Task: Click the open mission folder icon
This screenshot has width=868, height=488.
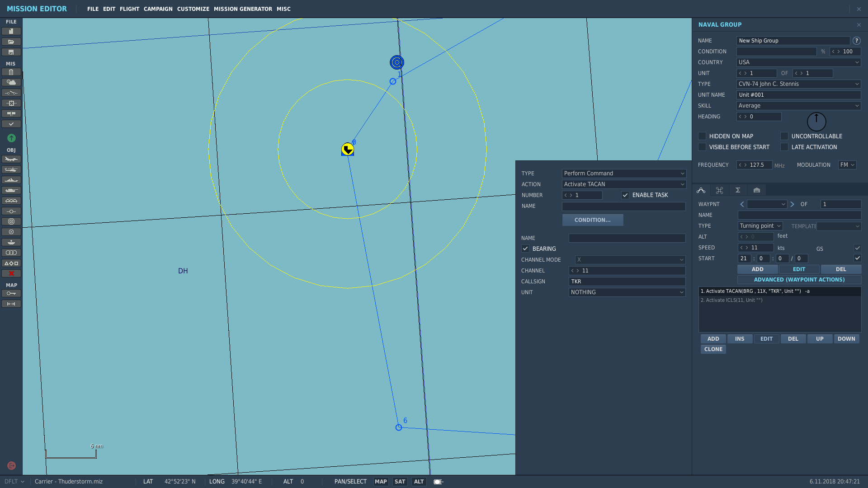Action: (11, 42)
